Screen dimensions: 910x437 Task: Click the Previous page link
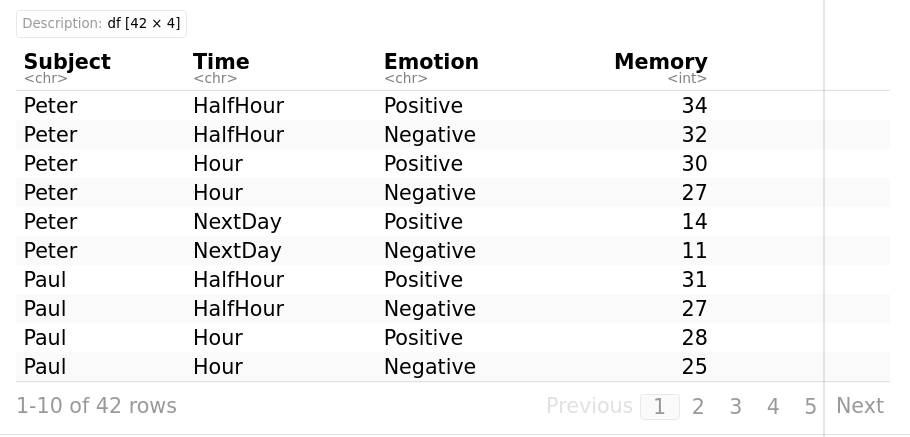click(x=589, y=406)
